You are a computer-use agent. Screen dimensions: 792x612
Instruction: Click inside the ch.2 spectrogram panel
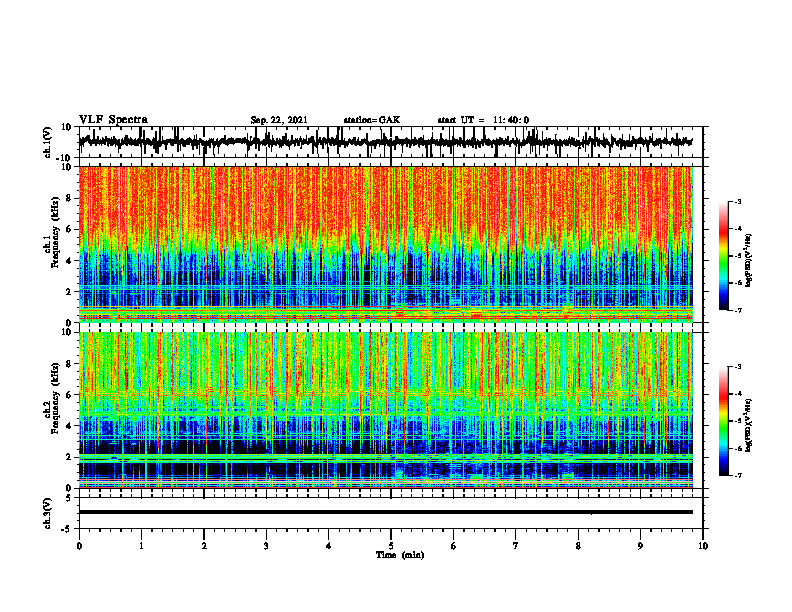click(385, 410)
